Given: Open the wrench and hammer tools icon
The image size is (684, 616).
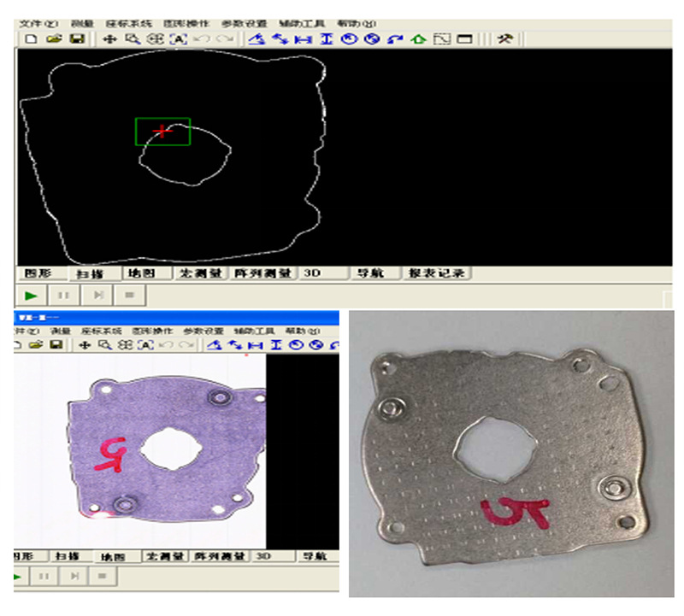Looking at the screenshot, I should [x=504, y=38].
